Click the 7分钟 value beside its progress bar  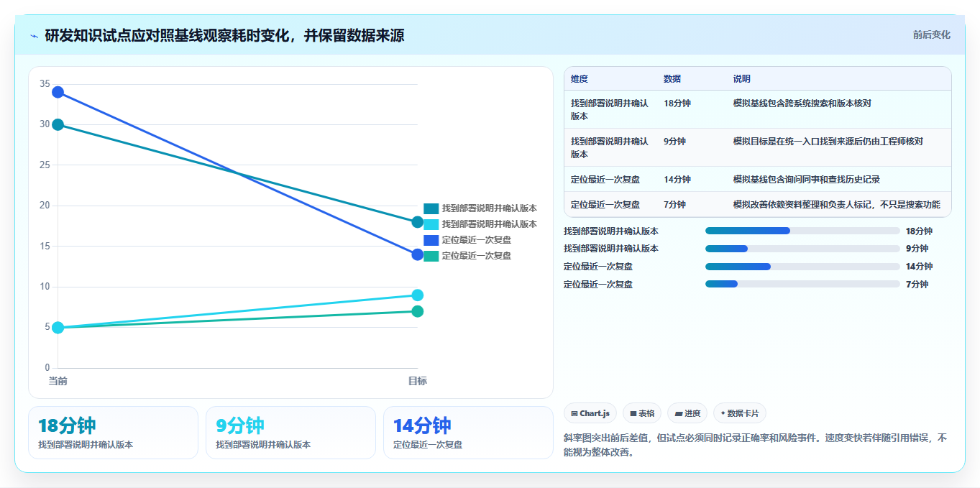pos(917,285)
